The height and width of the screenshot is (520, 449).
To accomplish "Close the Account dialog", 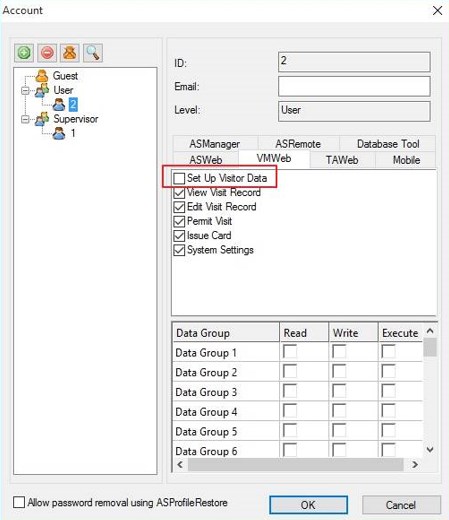I will point(437,10).
